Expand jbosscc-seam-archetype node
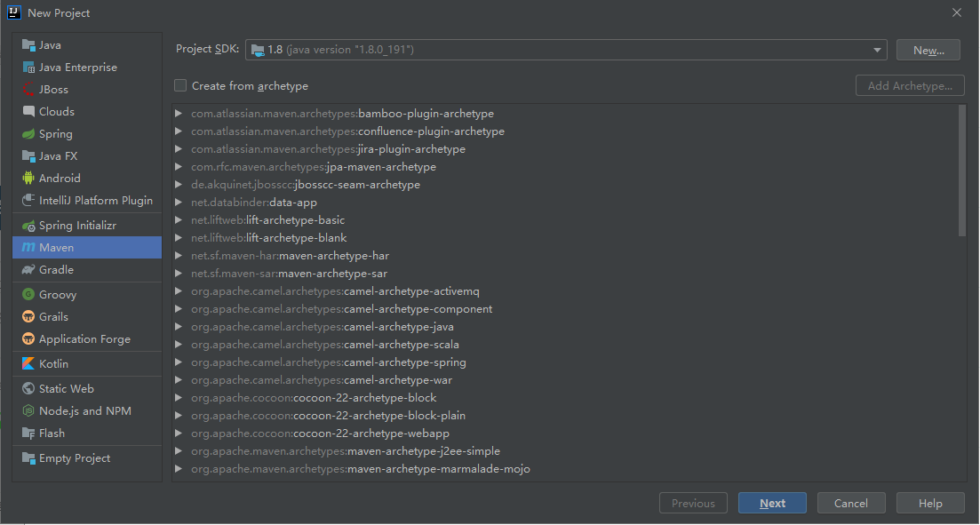980x525 pixels. pyautogui.click(x=179, y=185)
